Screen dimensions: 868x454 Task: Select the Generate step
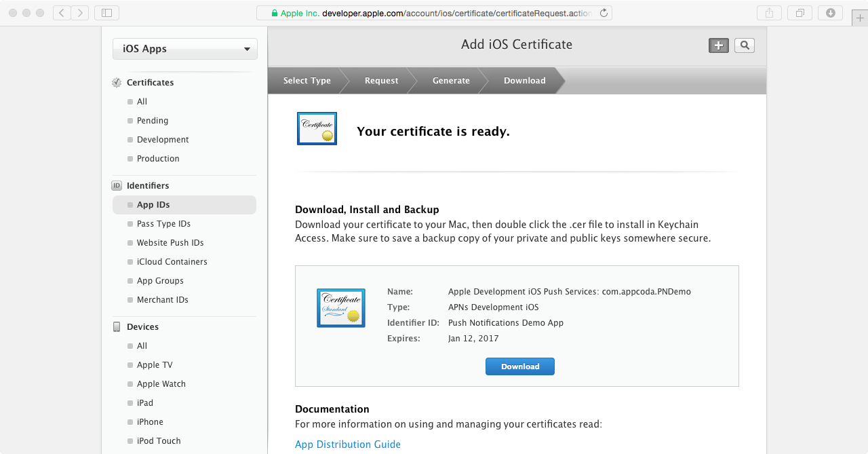pos(451,81)
